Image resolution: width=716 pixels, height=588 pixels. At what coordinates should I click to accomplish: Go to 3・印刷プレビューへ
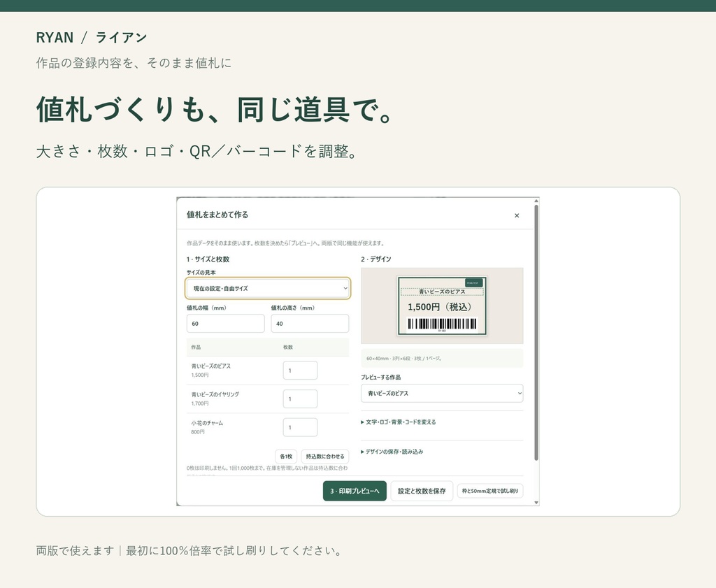pyautogui.click(x=355, y=491)
